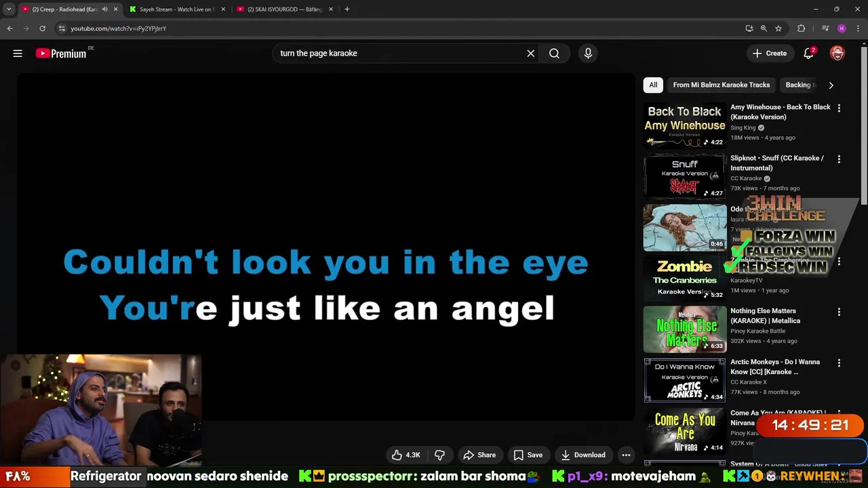Click the karaoke video player area
Viewport: 868px width, 488px height.
click(325, 247)
